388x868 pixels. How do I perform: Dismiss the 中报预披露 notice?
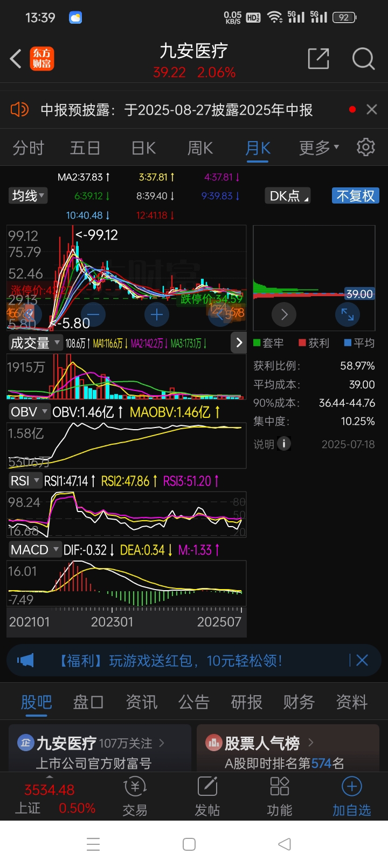[x=372, y=110]
